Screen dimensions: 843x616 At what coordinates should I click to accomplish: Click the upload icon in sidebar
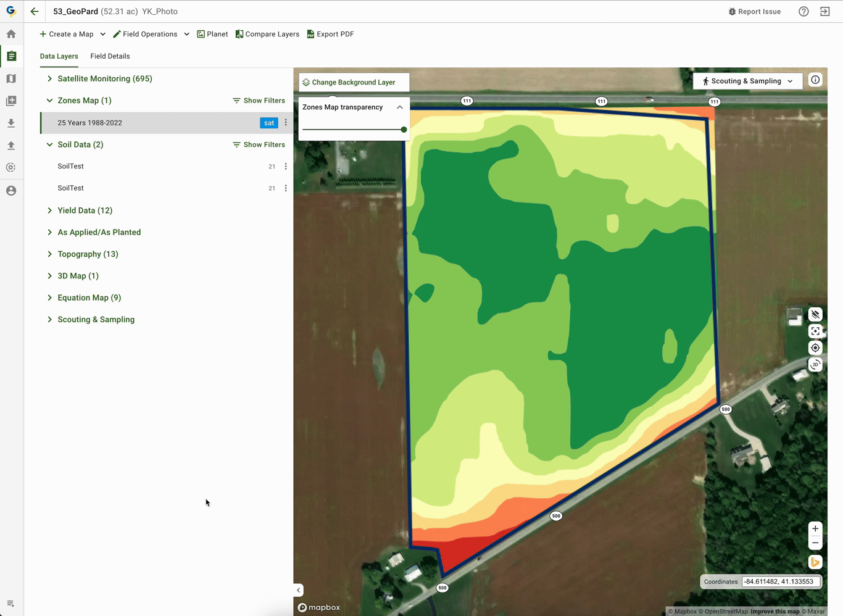tap(11, 146)
